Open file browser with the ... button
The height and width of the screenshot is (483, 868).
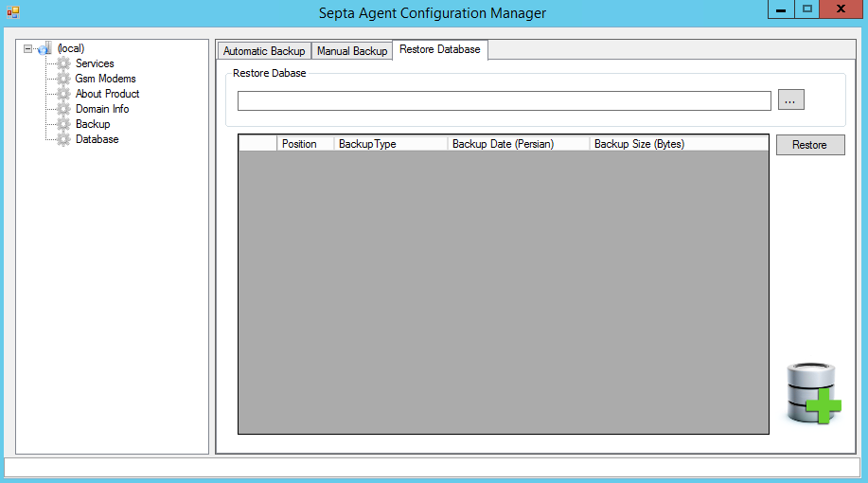tap(791, 99)
